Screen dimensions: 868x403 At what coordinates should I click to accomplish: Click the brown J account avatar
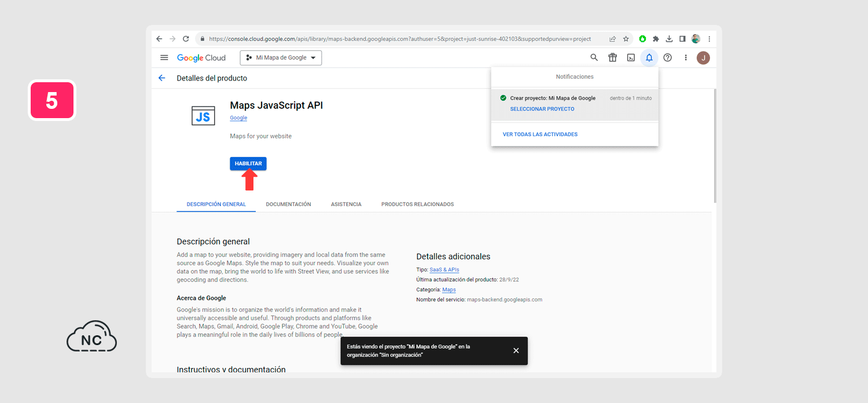click(x=703, y=57)
